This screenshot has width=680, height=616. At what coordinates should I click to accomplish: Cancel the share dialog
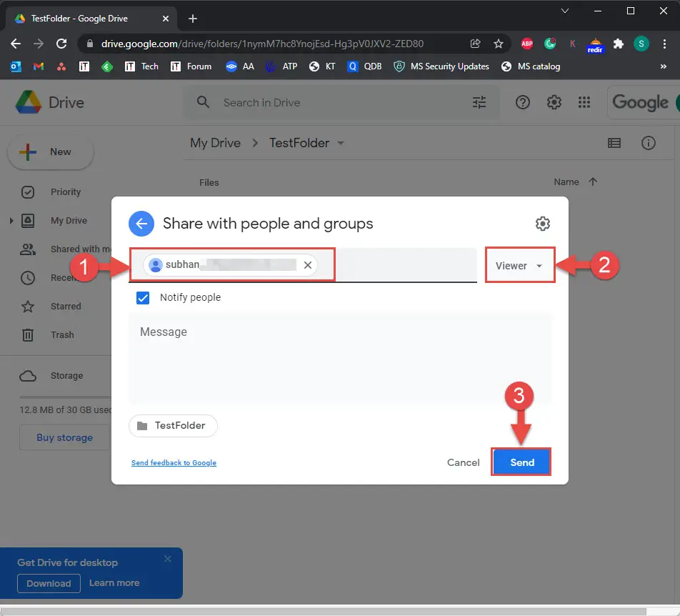pos(463,462)
